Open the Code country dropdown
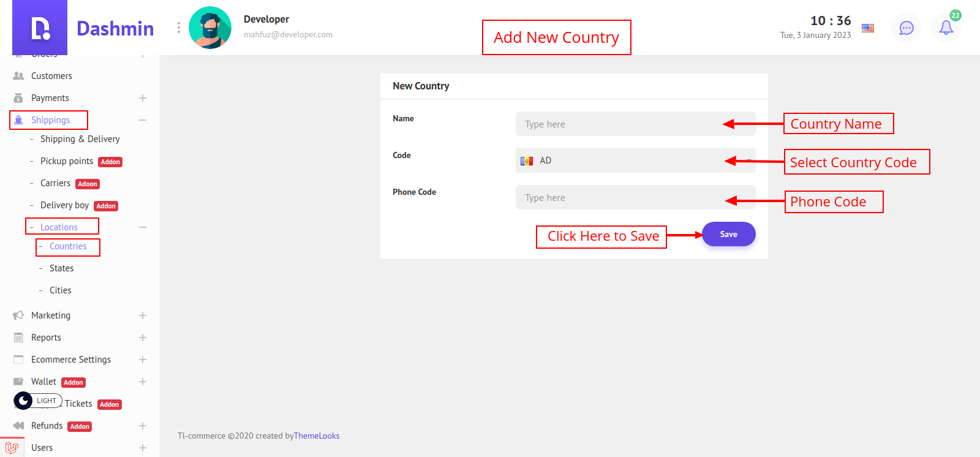 635,161
